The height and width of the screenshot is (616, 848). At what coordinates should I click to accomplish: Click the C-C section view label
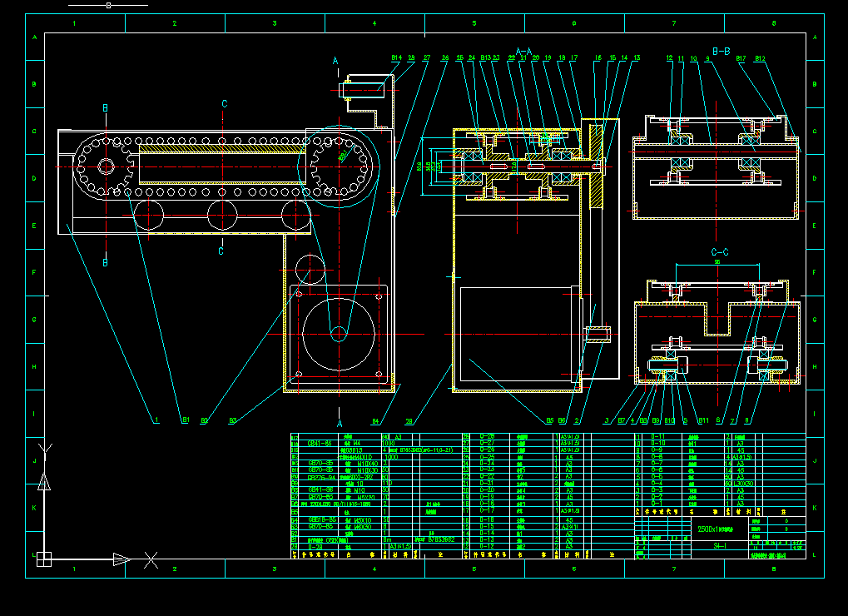click(719, 252)
